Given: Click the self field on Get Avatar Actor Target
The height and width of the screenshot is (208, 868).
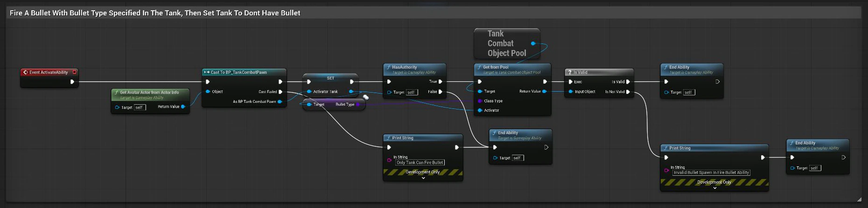Looking at the screenshot, I should [140, 108].
